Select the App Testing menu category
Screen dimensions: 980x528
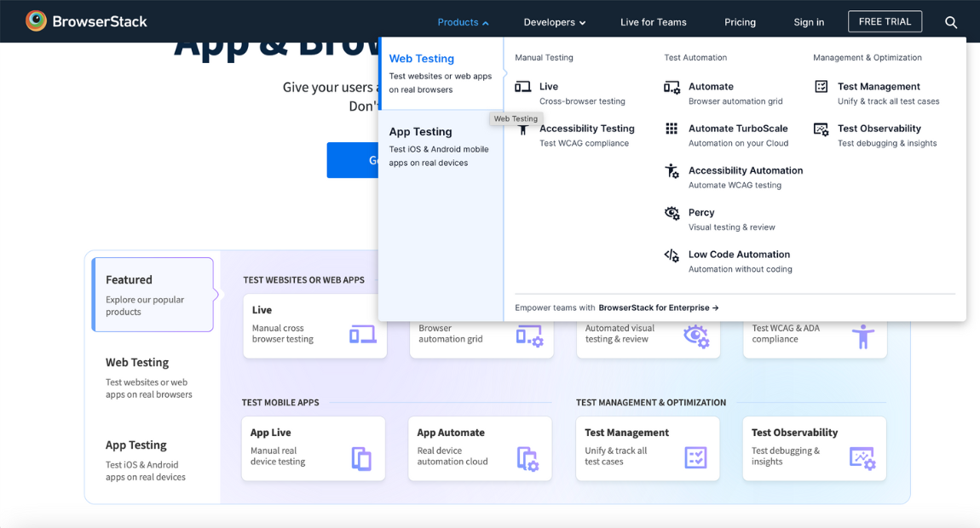pos(441,146)
